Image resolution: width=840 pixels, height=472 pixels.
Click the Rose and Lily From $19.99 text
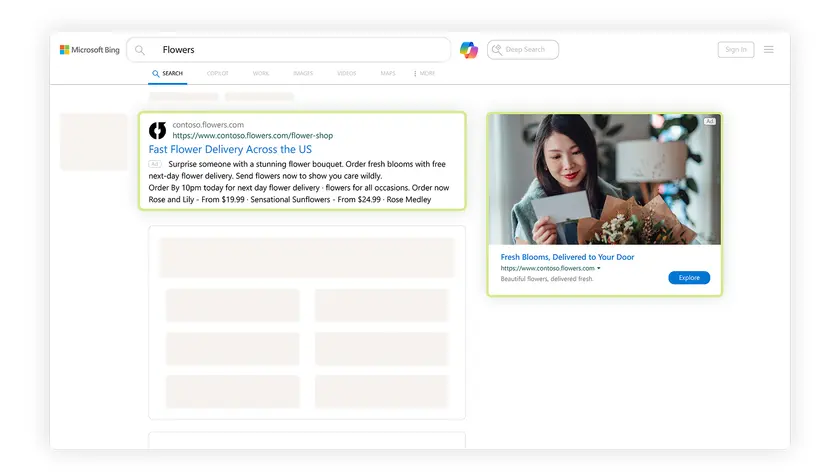click(196, 199)
